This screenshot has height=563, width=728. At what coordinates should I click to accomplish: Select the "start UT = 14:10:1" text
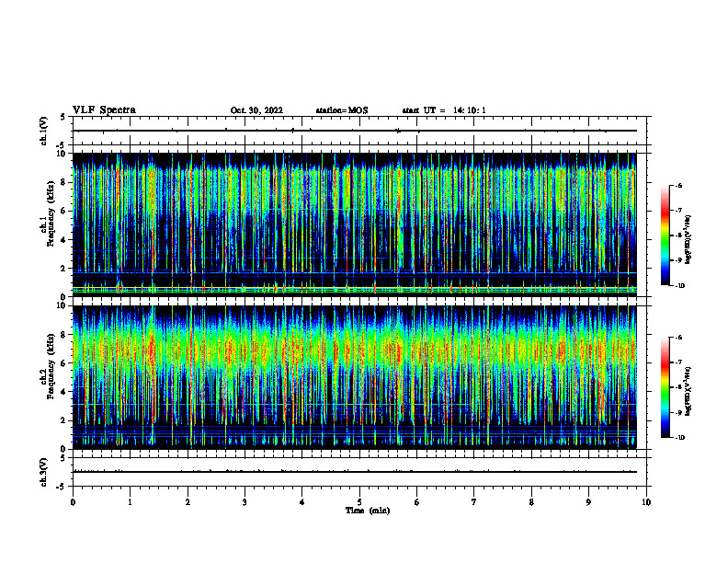pyautogui.click(x=444, y=110)
